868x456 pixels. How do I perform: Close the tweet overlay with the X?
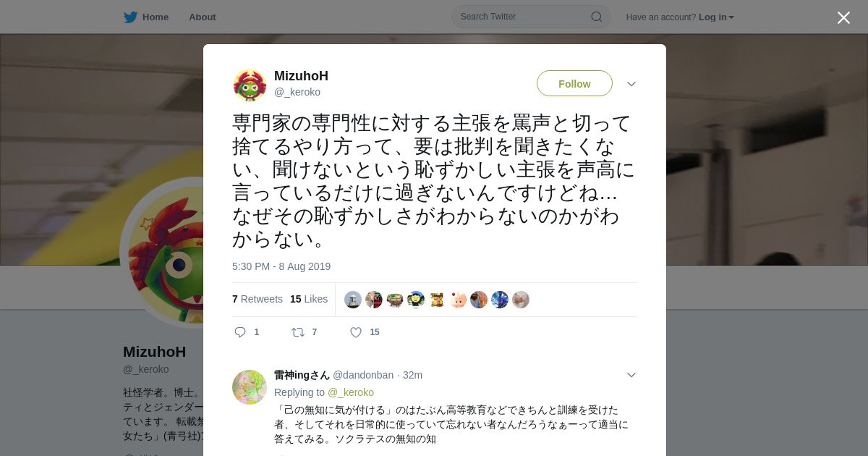[843, 17]
